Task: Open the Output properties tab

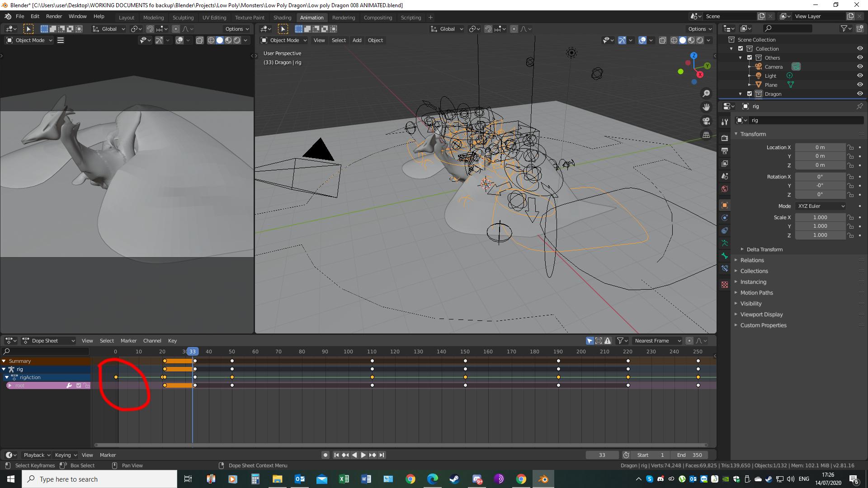Action: 725,150
